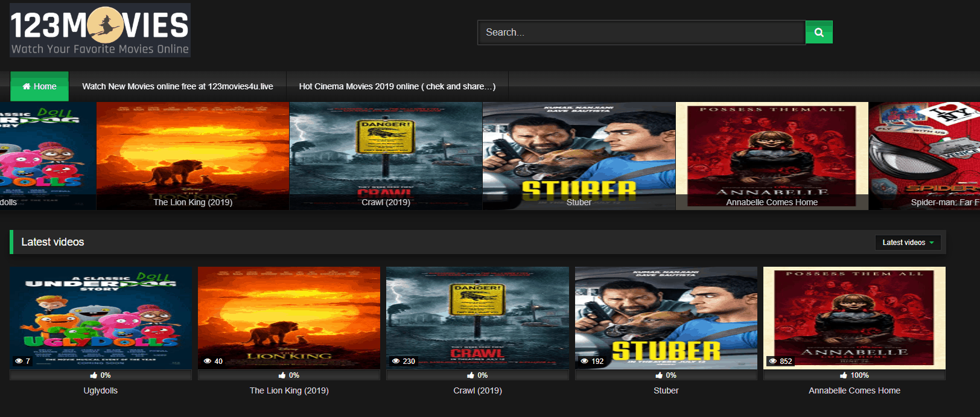Select Crawl poster in top carousel
The width and height of the screenshot is (980, 417).
tap(386, 156)
